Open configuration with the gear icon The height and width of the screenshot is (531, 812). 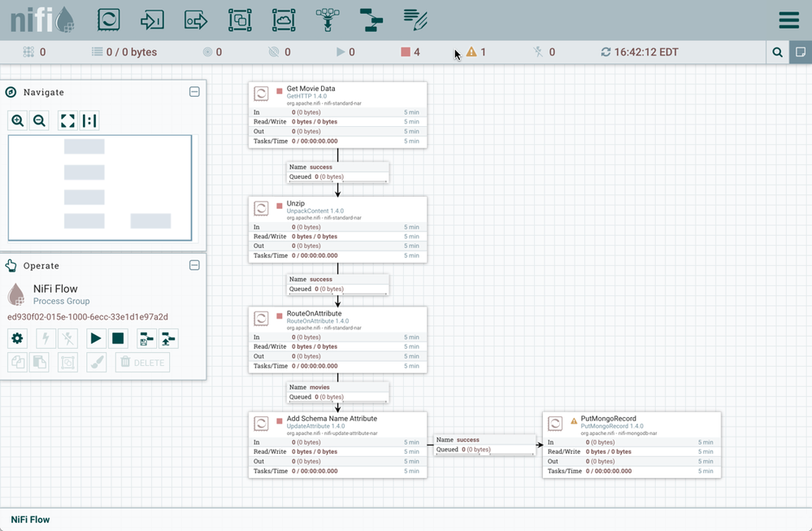[17, 338]
